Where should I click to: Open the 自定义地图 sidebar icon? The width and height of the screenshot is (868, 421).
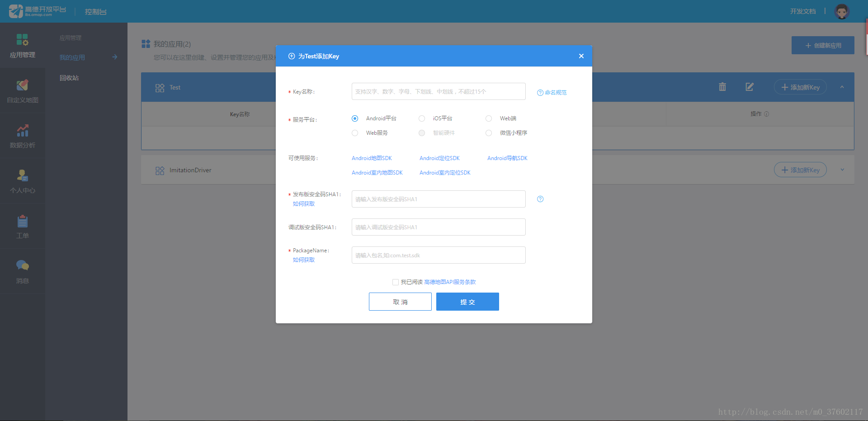tap(22, 85)
